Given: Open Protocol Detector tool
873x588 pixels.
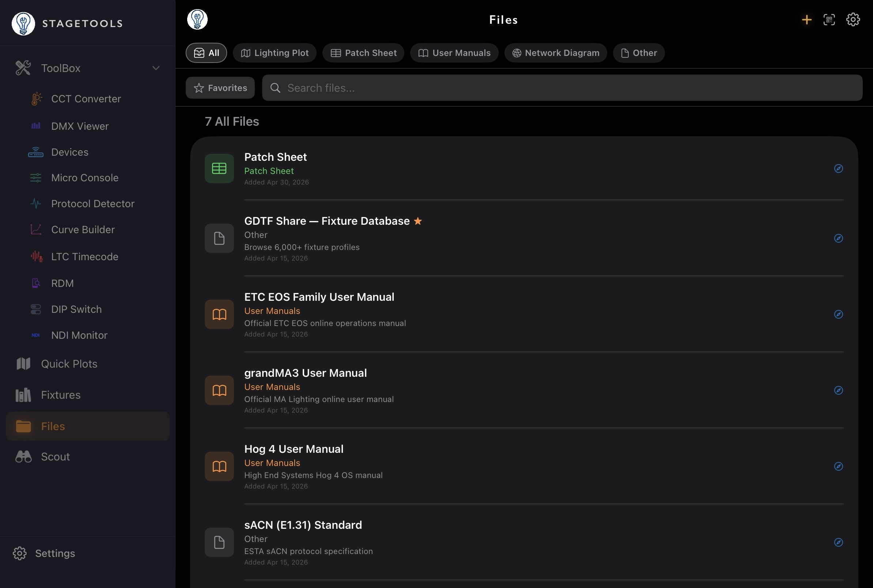Looking at the screenshot, I should [92, 204].
